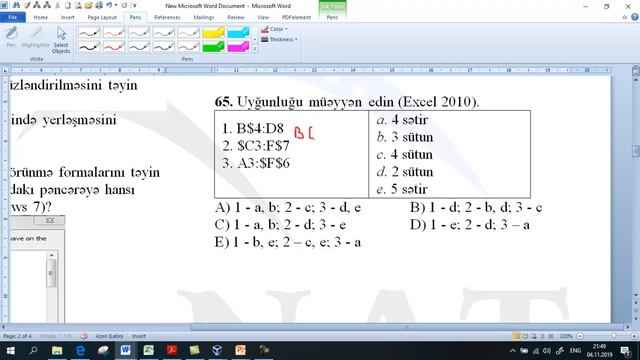Select the Highlighter tool
Screen dimensions: 640x360
tap(36, 37)
